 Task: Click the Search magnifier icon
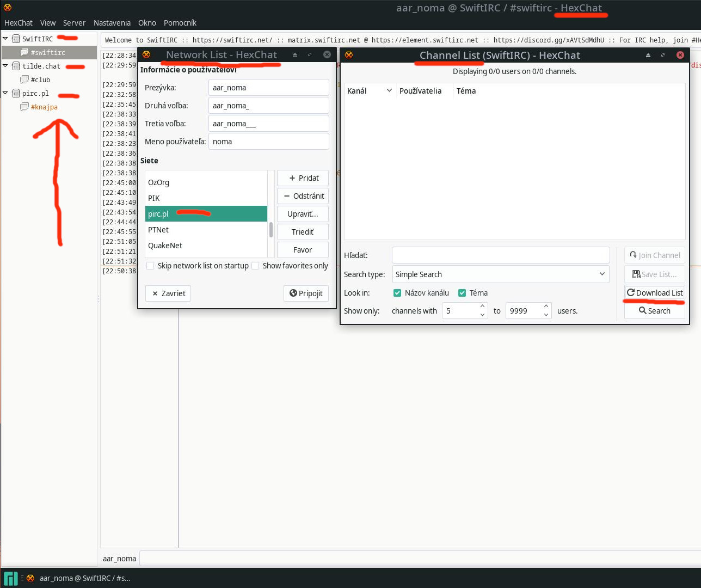642,311
